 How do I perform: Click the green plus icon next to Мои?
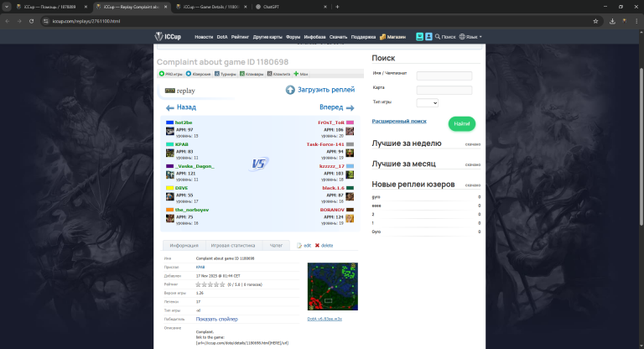[296, 74]
